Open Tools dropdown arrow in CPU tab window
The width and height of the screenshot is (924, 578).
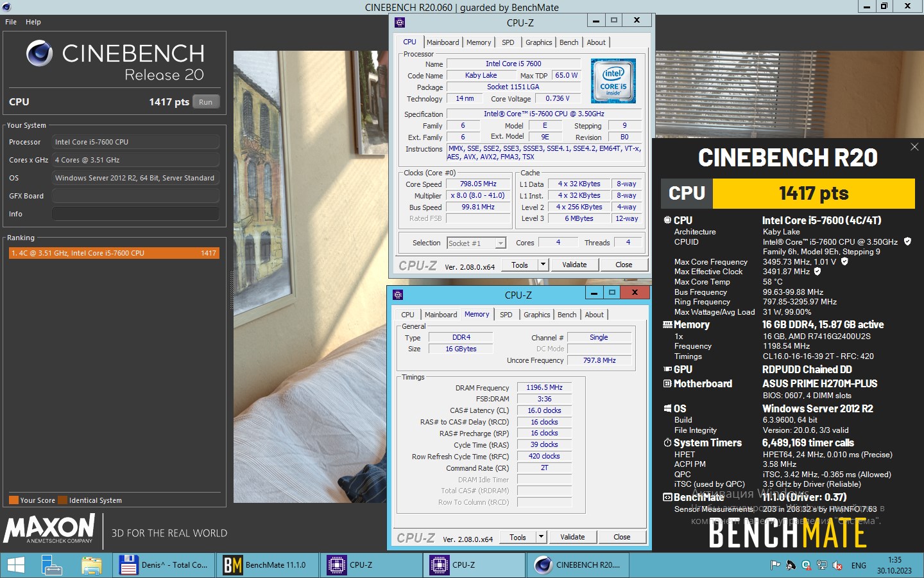(543, 265)
